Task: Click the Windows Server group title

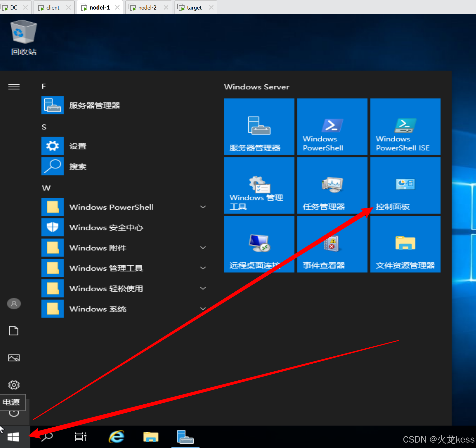Action: [257, 87]
